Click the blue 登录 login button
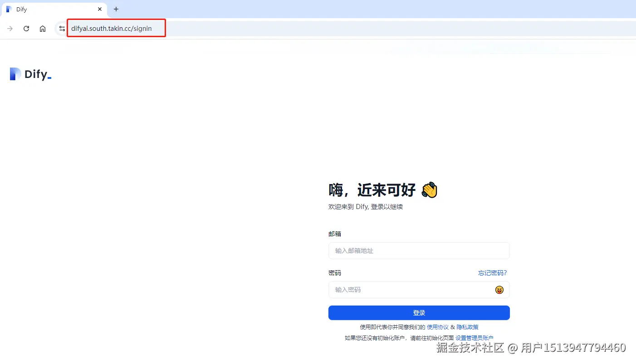Viewport: 636px width, 364px height. point(419,313)
